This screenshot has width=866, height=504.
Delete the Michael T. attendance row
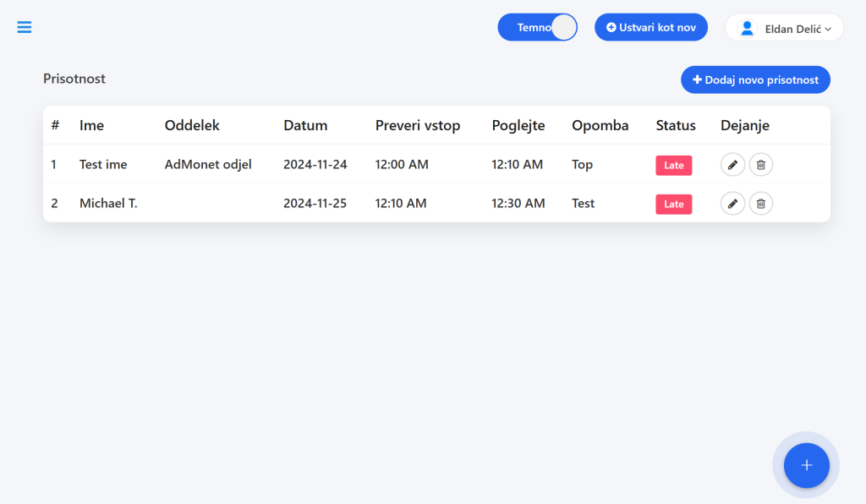(x=760, y=204)
